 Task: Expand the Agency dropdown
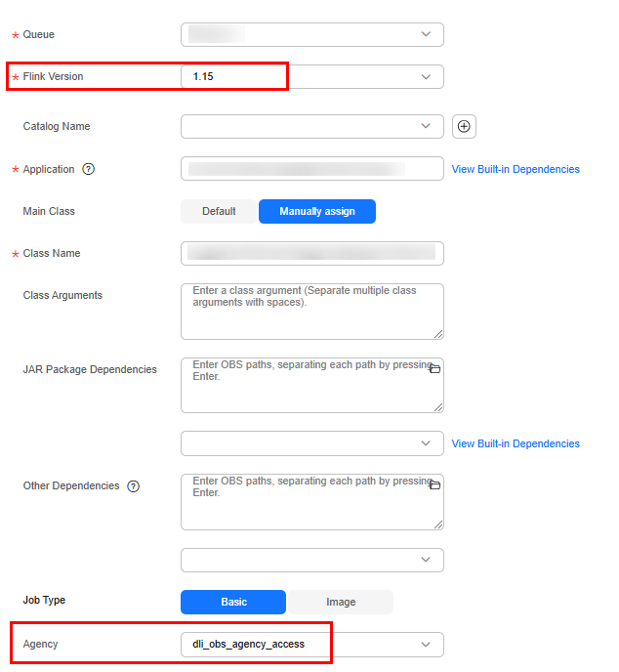[312, 645]
